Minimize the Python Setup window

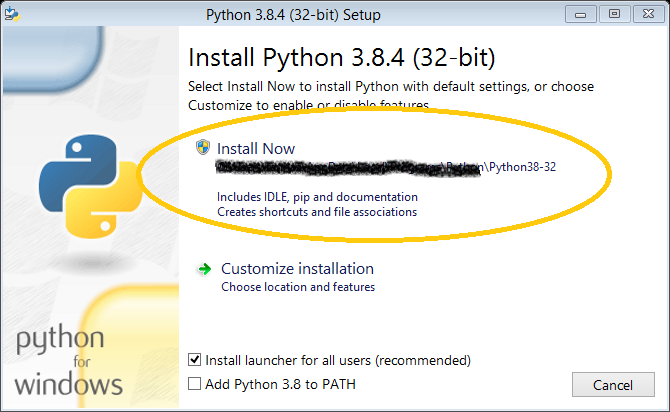pos(580,14)
